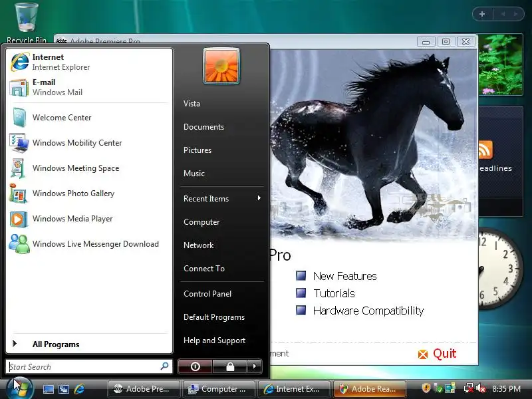Click the sidebar previous gadgets arrow

click(503, 14)
